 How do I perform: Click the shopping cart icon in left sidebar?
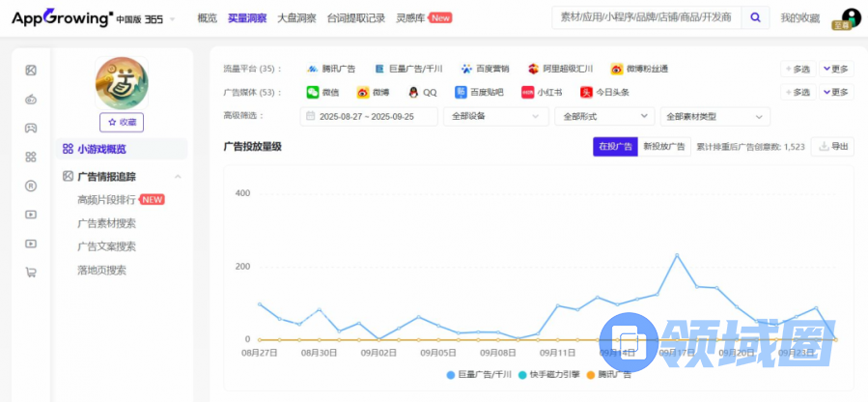click(31, 273)
